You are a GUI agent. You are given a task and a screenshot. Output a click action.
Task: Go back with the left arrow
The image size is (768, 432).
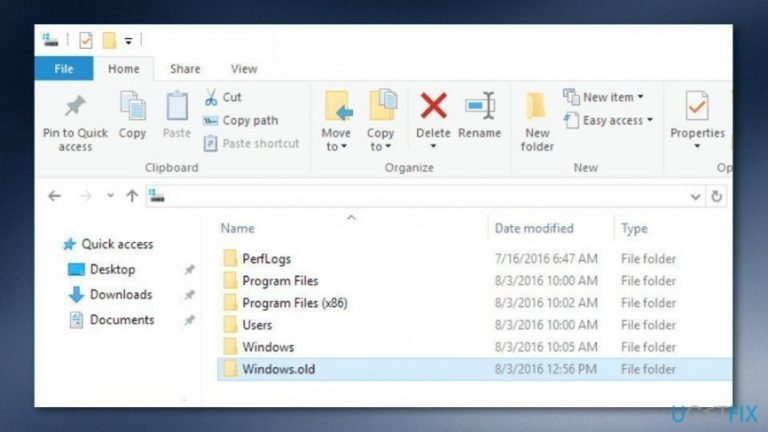(54, 196)
